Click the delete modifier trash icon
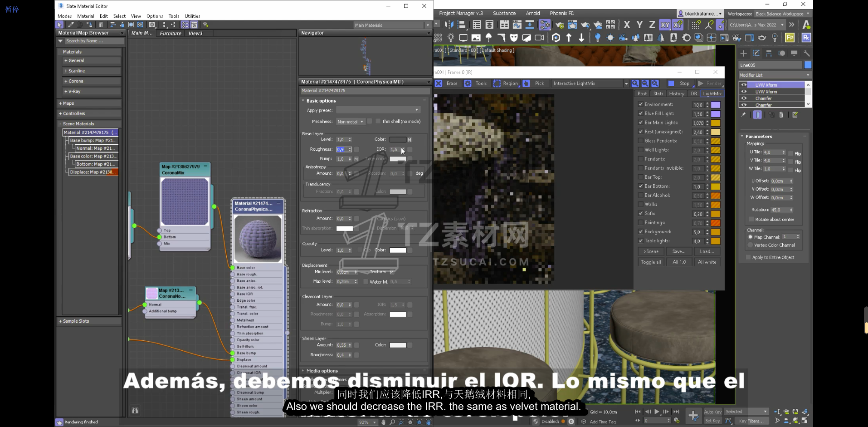 coord(781,115)
